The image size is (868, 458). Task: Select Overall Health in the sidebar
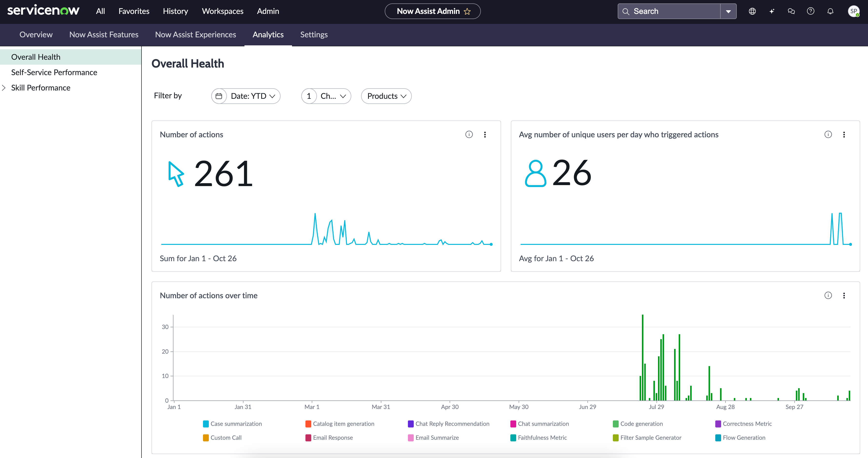pyautogui.click(x=71, y=57)
